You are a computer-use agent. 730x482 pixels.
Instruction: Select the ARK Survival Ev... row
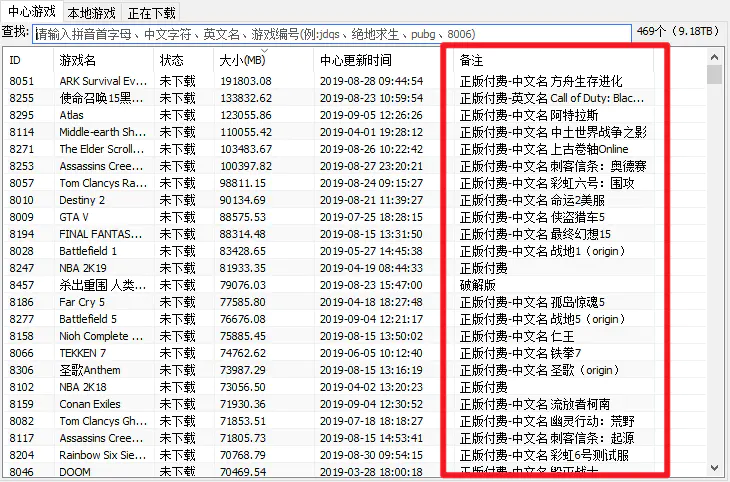click(355, 81)
